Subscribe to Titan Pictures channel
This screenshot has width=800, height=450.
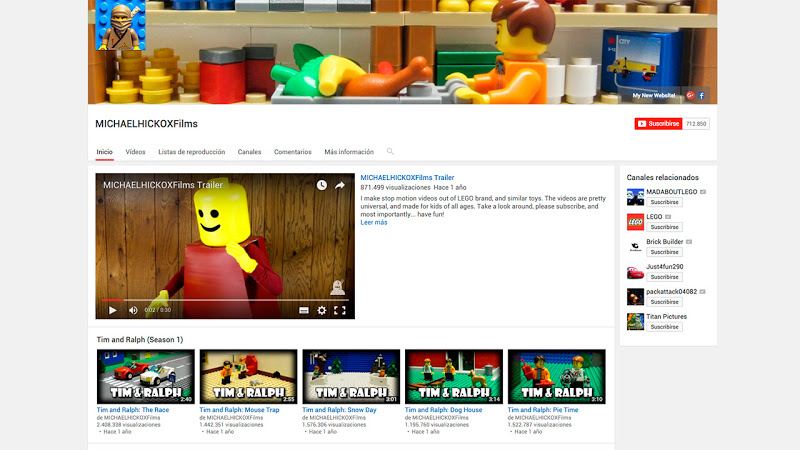[664, 327]
